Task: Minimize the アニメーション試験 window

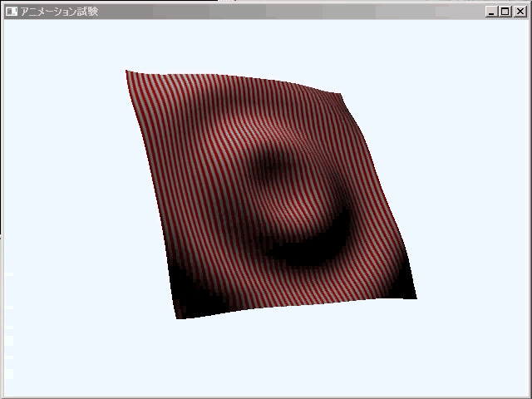Action: coord(492,12)
